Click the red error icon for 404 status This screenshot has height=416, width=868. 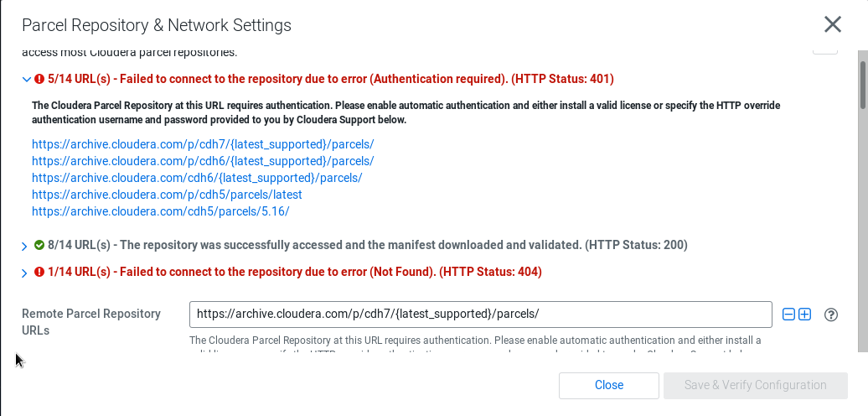[39, 272]
